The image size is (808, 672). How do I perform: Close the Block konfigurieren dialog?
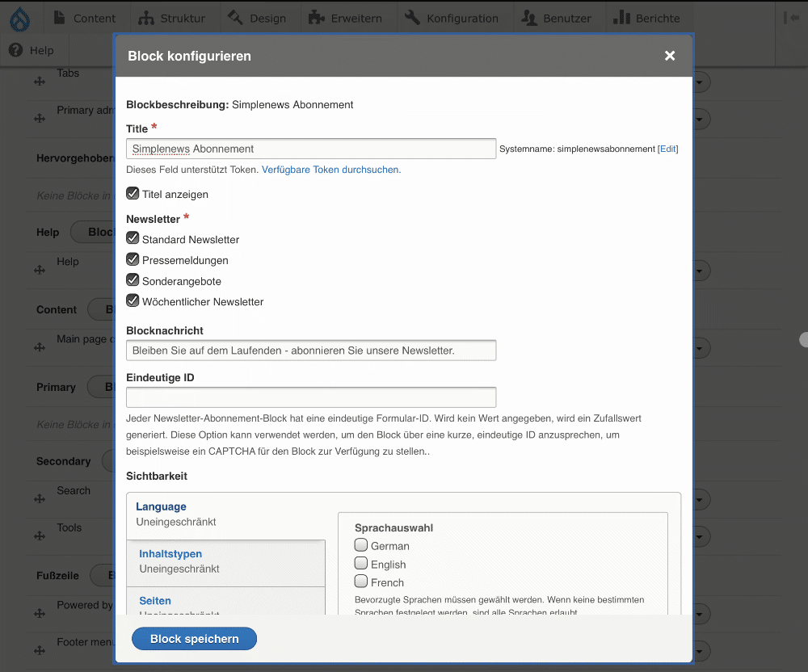pyautogui.click(x=669, y=56)
